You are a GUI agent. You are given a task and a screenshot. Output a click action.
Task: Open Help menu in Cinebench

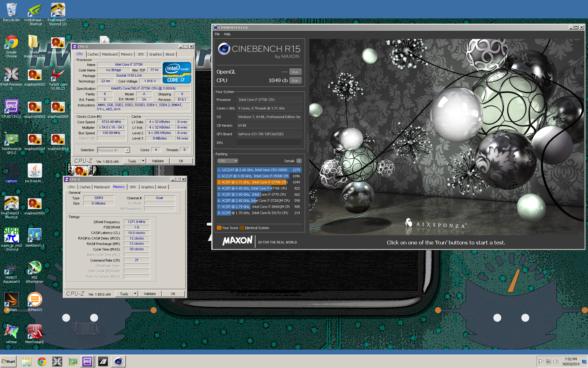[x=227, y=34]
